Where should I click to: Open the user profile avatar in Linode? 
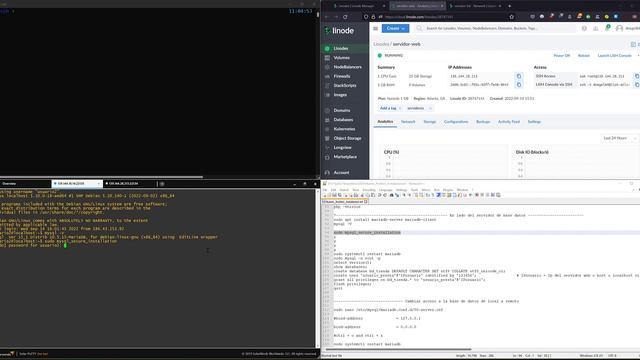click(x=619, y=28)
